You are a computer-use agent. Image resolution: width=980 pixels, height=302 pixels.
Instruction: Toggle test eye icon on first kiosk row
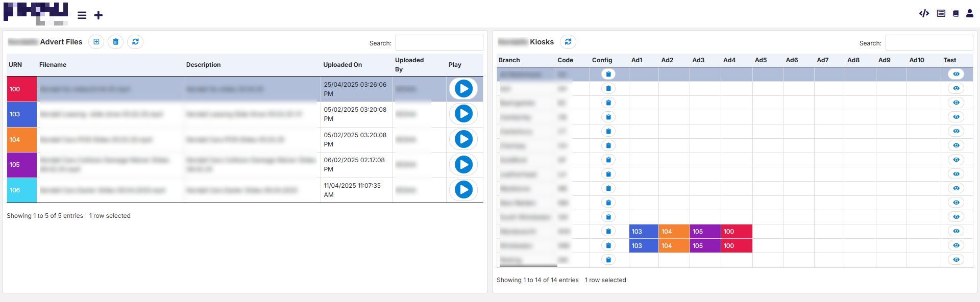956,74
